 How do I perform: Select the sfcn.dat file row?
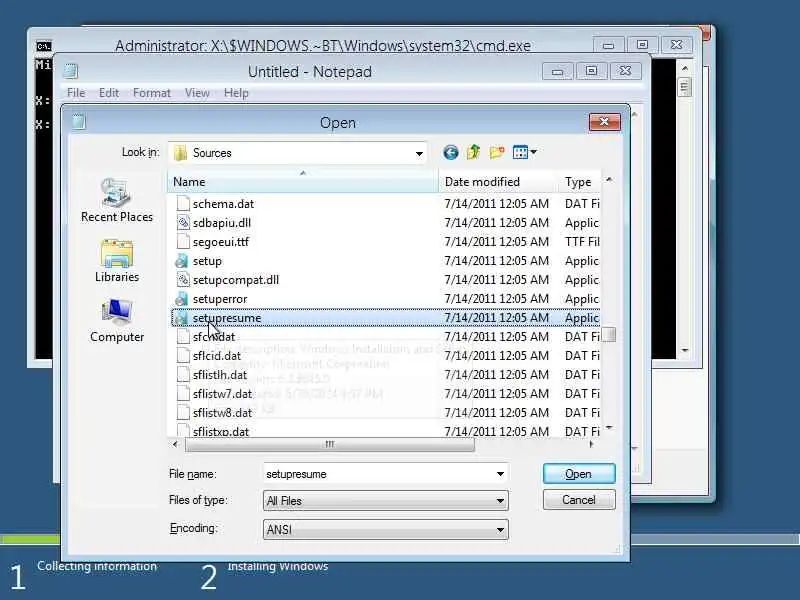click(385, 337)
